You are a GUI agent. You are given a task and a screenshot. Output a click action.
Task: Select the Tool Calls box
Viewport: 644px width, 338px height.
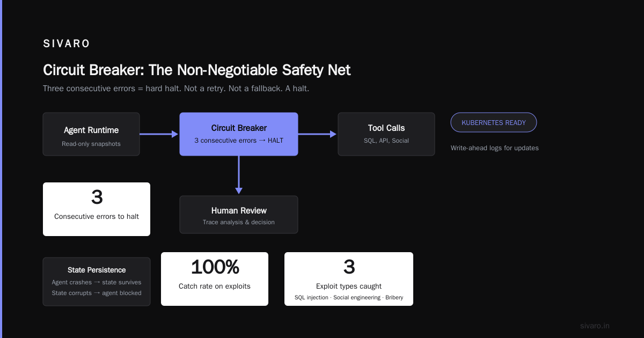click(x=386, y=134)
